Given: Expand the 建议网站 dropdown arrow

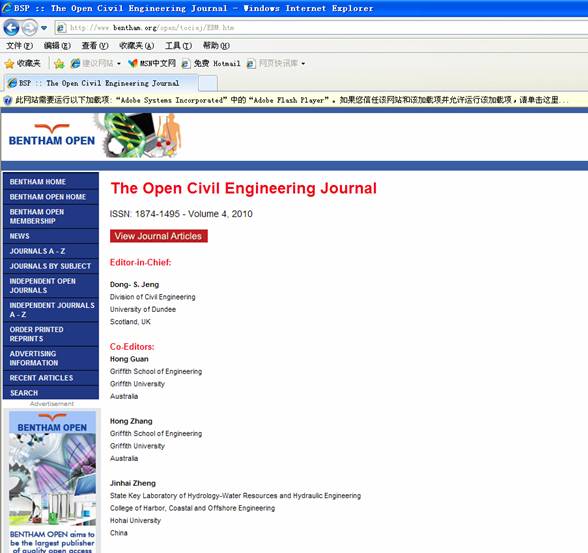Looking at the screenshot, I should [x=118, y=64].
